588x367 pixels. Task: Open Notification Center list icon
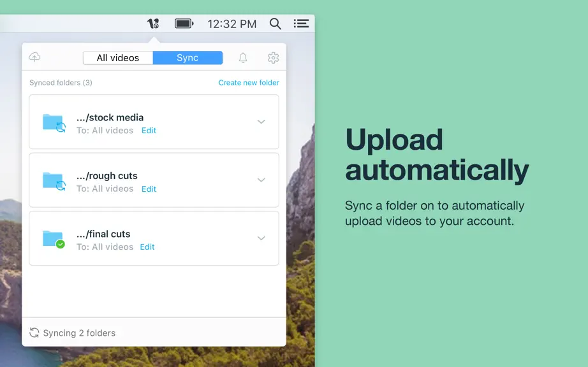point(301,24)
